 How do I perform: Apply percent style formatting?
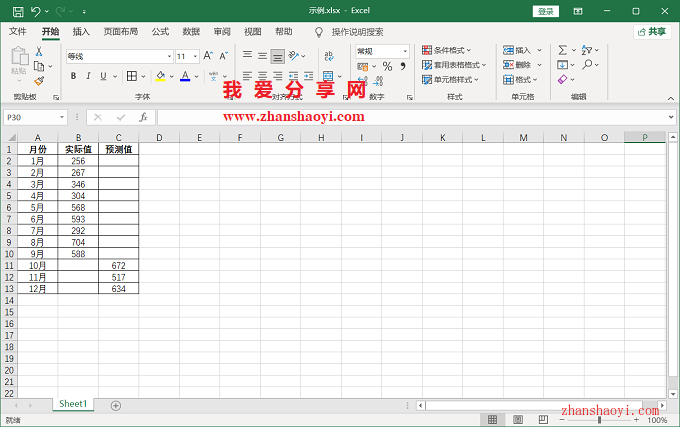[x=387, y=66]
